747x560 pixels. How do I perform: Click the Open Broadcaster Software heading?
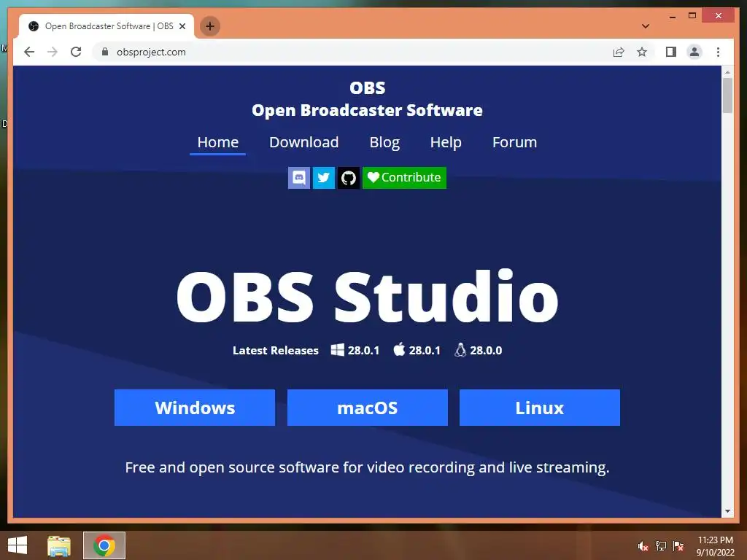coord(368,111)
